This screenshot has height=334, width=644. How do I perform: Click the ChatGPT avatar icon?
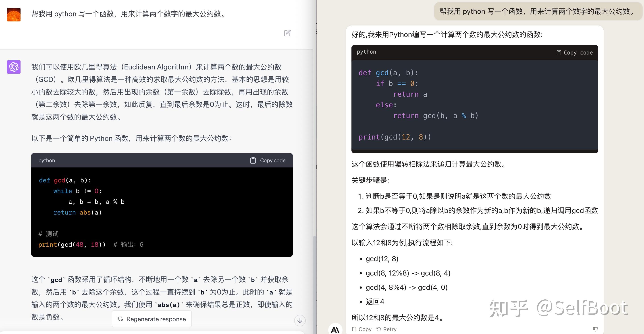click(14, 67)
